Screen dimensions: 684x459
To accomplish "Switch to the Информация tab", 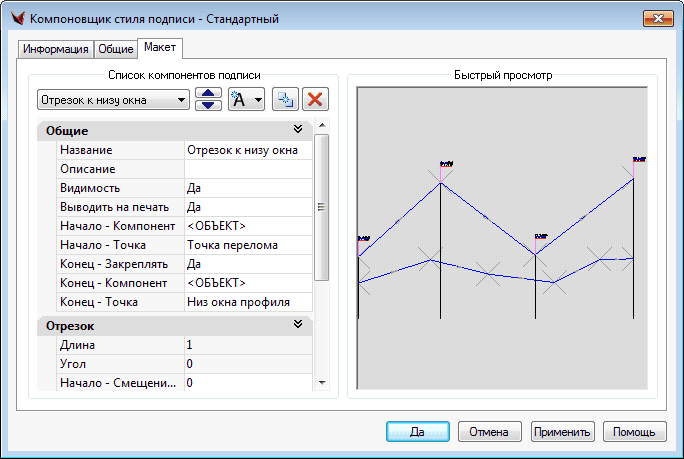I will click(56, 49).
